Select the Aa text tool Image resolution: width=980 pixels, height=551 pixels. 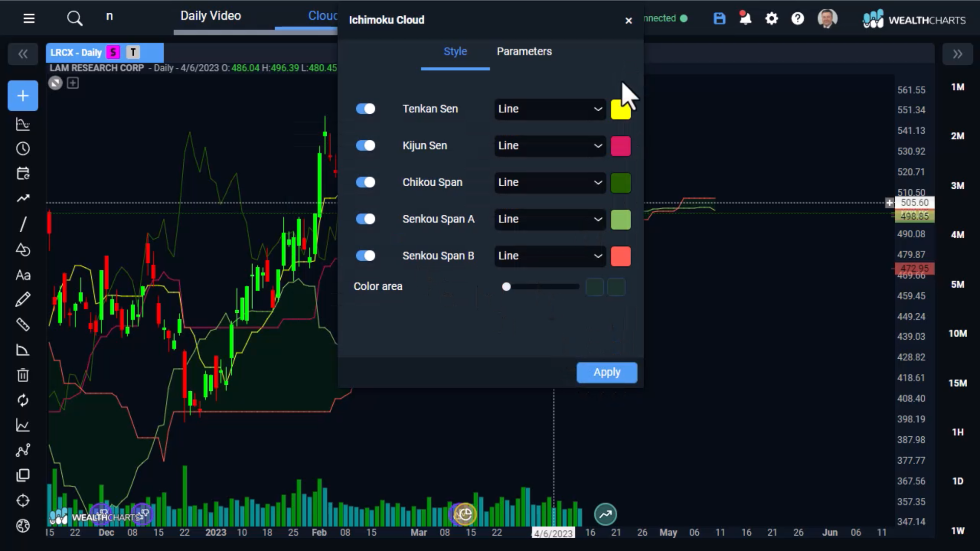coord(23,275)
